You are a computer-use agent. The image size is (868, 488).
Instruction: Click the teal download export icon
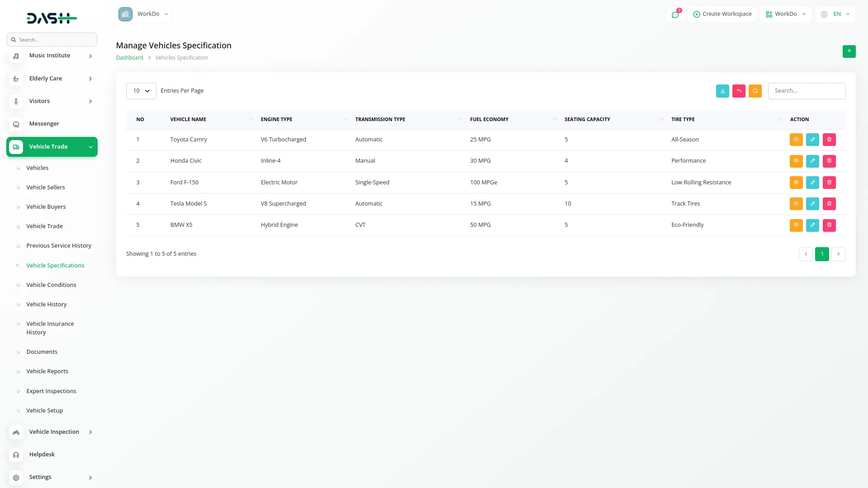722,91
